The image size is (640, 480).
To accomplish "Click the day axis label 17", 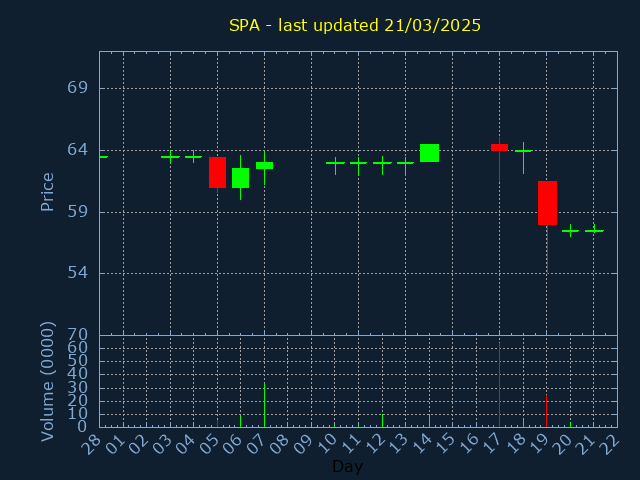I will [492, 444].
